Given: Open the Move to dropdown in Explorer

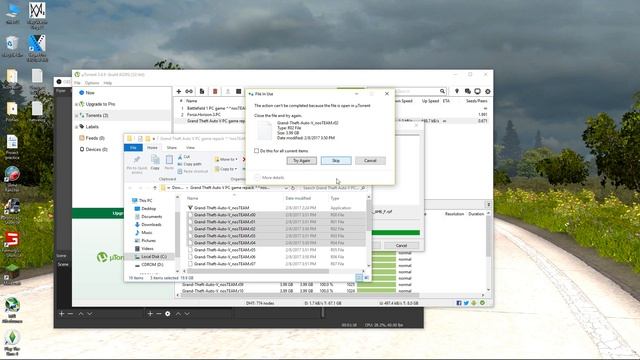Looking at the screenshot, I should coord(226,159).
